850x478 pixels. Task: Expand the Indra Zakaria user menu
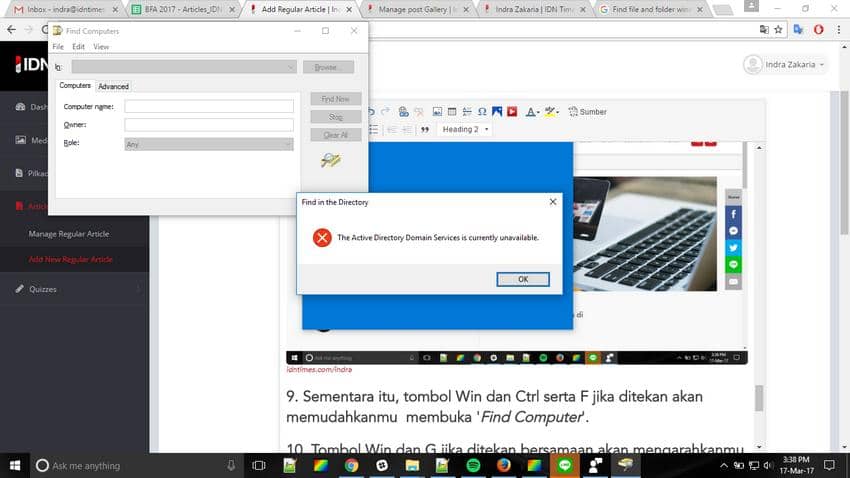pos(785,65)
